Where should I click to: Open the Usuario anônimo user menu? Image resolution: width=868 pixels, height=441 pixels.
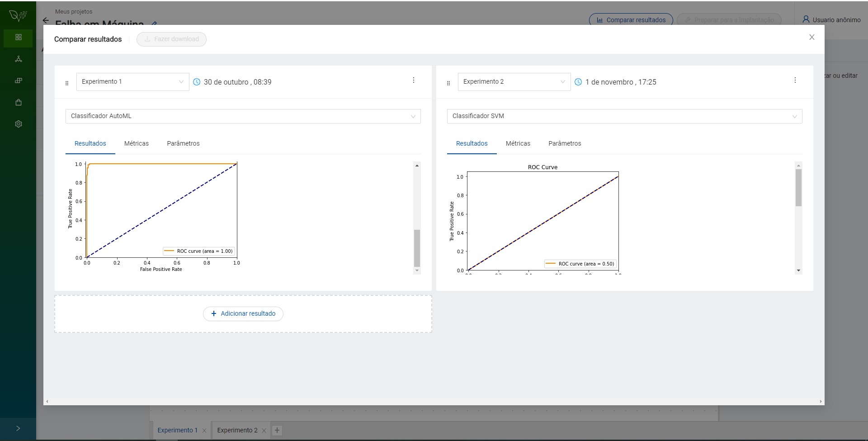pyautogui.click(x=831, y=20)
